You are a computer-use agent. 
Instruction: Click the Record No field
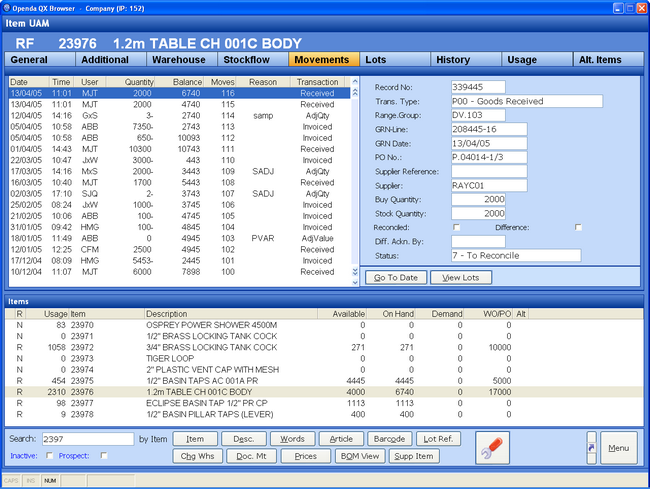pos(478,87)
